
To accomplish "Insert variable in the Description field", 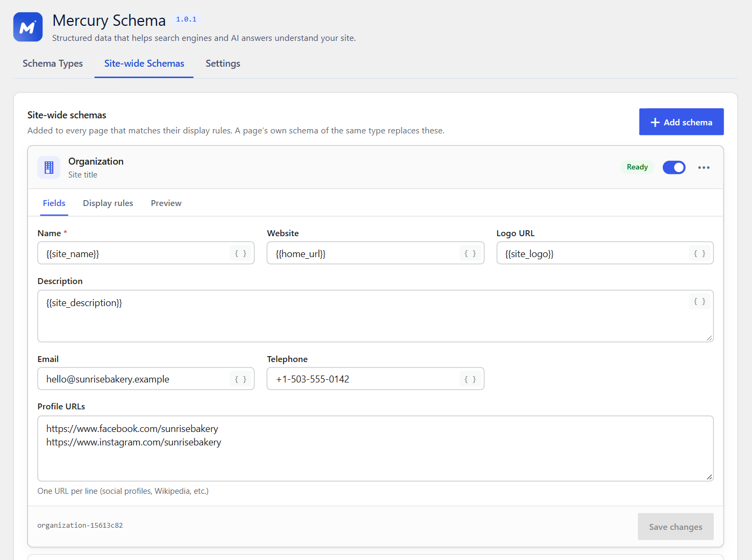I will point(699,301).
